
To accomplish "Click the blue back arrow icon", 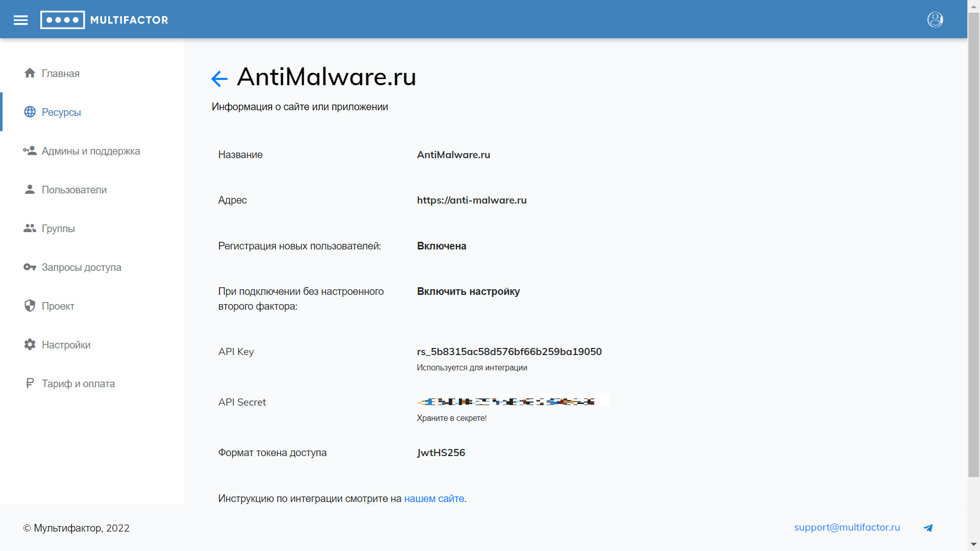I will pyautogui.click(x=219, y=79).
